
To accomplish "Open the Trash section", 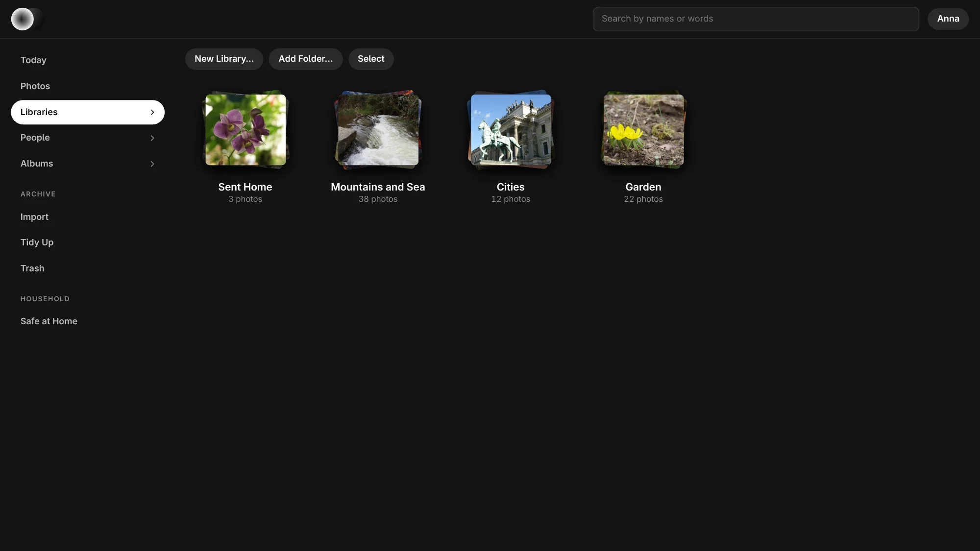I will [x=88, y=268].
